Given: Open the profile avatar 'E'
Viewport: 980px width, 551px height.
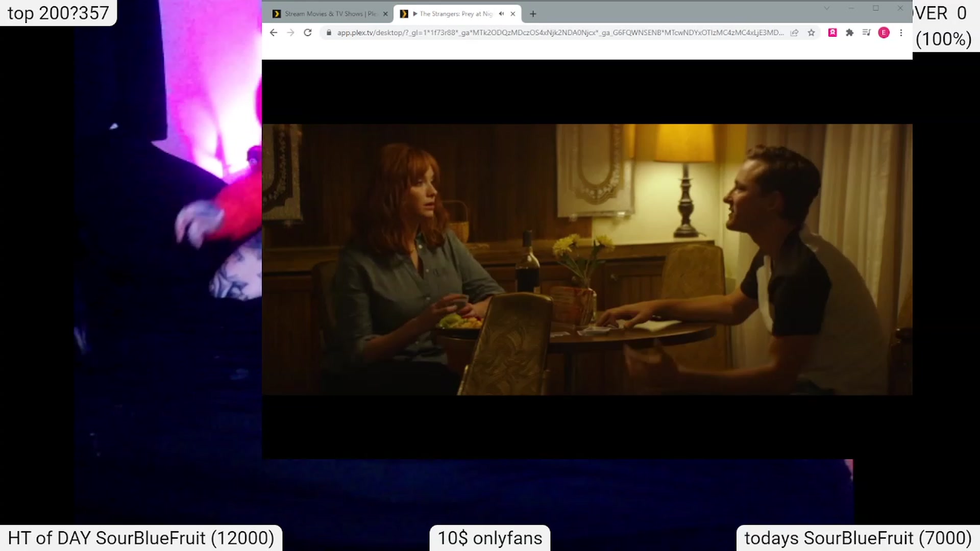Looking at the screenshot, I should (884, 33).
